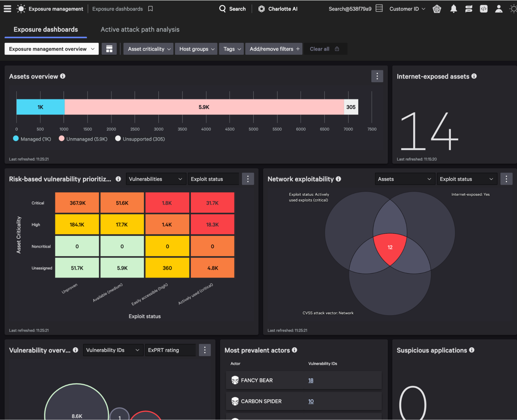Show info for Network exploitability
The width and height of the screenshot is (517, 420).
click(338, 179)
